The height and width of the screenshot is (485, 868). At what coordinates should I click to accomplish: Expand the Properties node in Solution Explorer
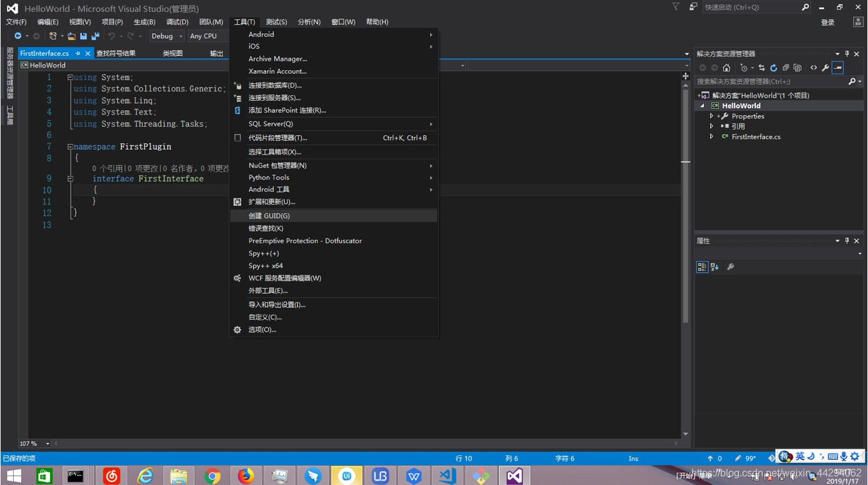click(711, 116)
